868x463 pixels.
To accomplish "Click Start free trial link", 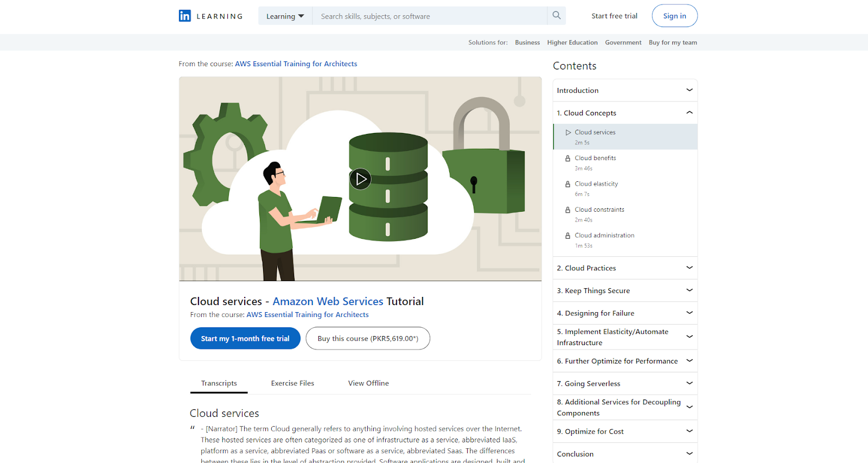I will [x=614, y=16].
